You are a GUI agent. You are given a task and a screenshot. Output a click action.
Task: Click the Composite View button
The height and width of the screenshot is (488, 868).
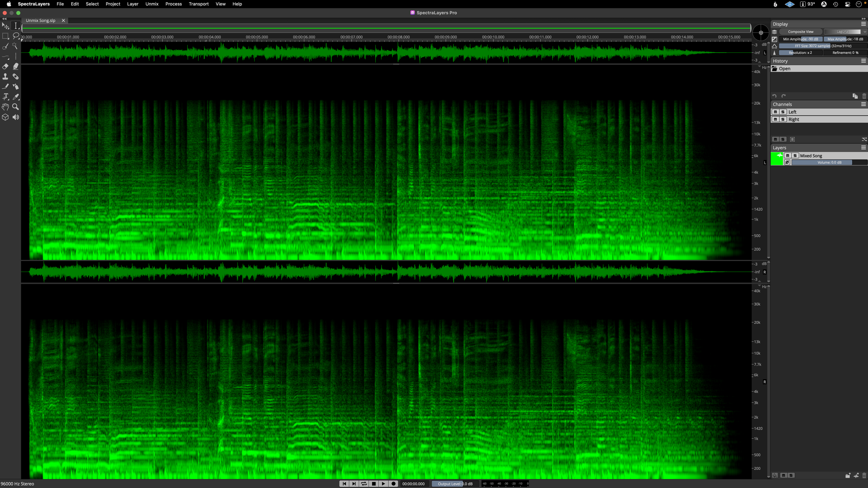pos(801,31)
